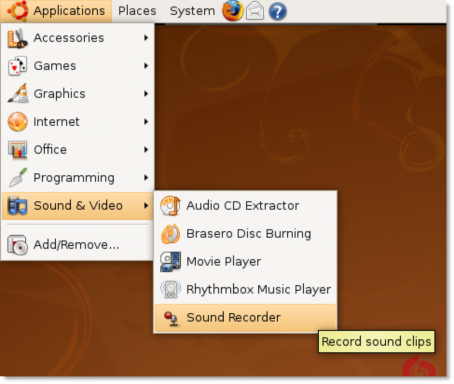
Task: Expand the Programming submenu arrow
Action: (146, 178)
